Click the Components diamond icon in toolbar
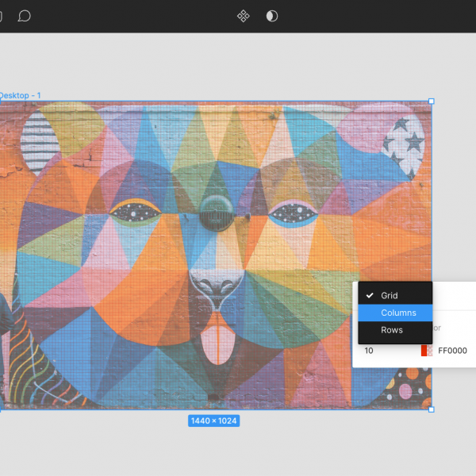Viewport: 476px width, 476px height. point(244,16)
